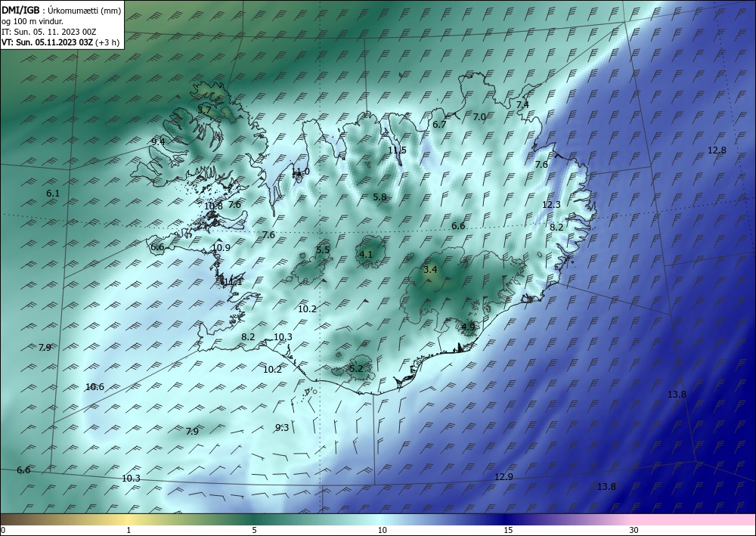The image size is (756, 536).
Task: Select the initial time line "IT: Sun. 05. 11. 2023 00Z"
Action: tap(48, 32)
